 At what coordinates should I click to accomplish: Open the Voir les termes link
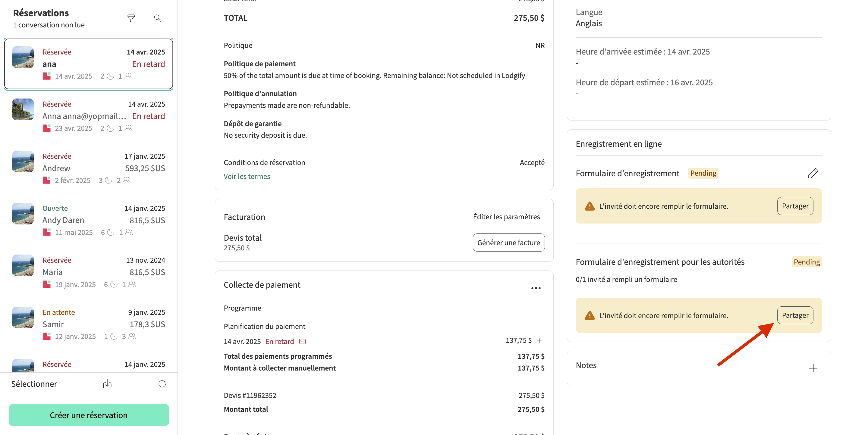click(247, 177)
